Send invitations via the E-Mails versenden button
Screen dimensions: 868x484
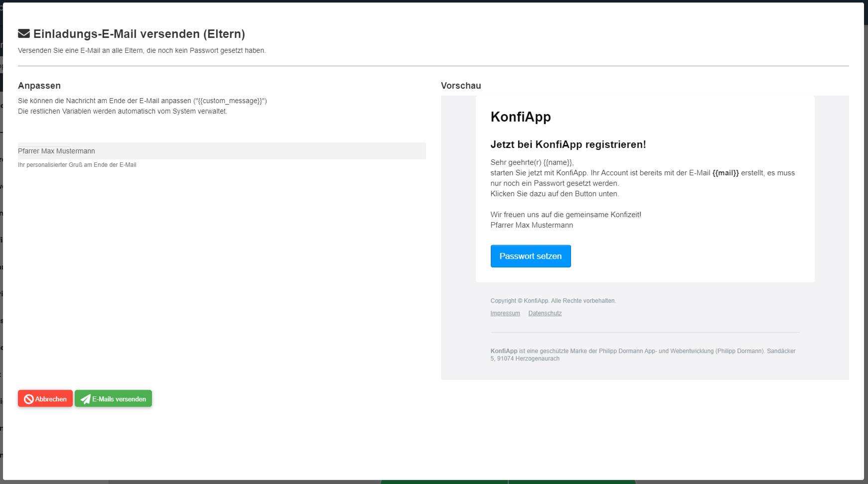click(113, 398)
